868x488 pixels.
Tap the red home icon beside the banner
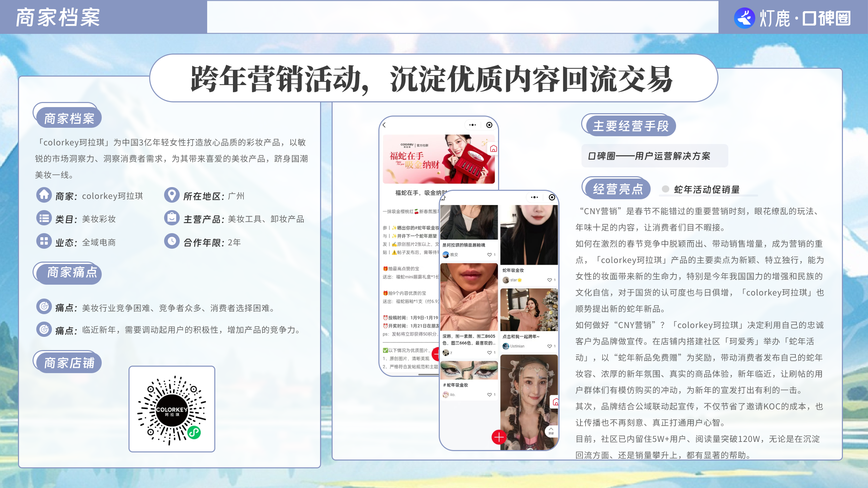493,149
